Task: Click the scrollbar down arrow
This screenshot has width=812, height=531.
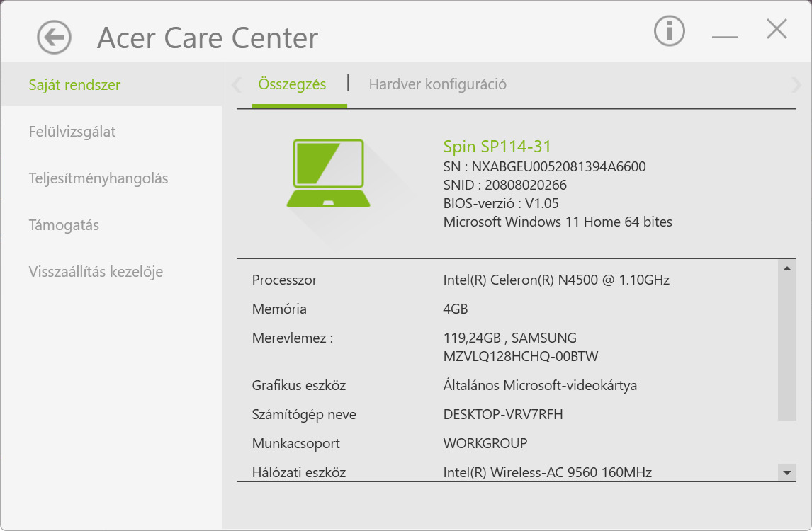Action: tap(787, 472)
